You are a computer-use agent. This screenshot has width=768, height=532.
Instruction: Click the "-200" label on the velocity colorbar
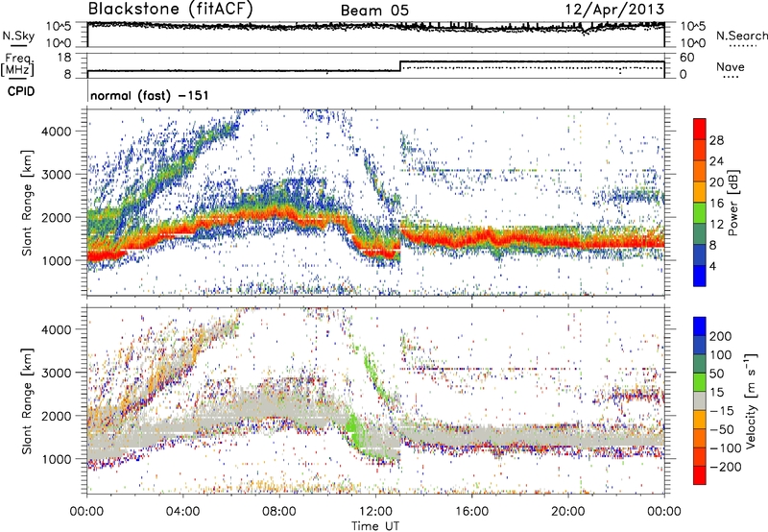(x=725, y=467)
